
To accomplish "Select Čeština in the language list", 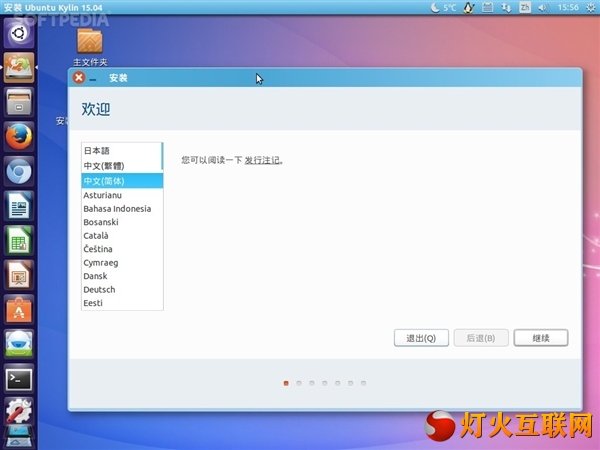I will tap(122, 249).
